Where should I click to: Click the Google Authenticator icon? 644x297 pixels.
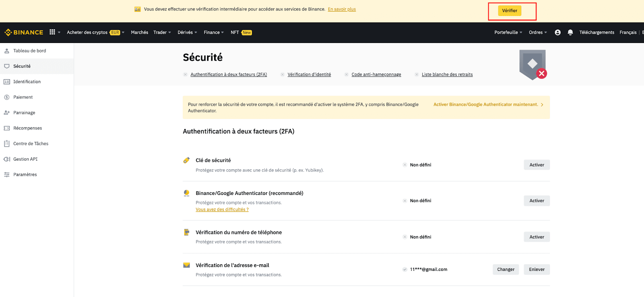point(186,193)
